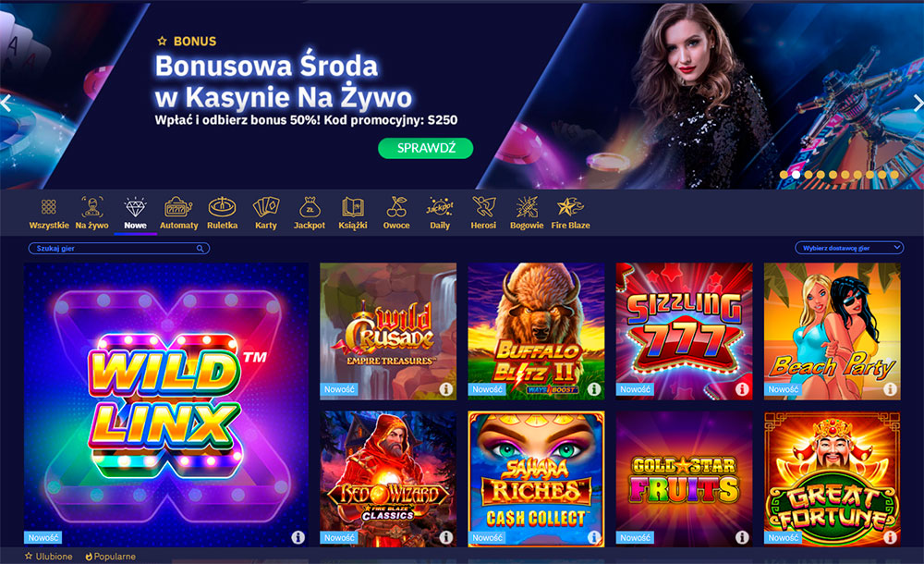Go to next banner slide arrow
This screenshot has width=924, height=564.
(x=918, y=104)
